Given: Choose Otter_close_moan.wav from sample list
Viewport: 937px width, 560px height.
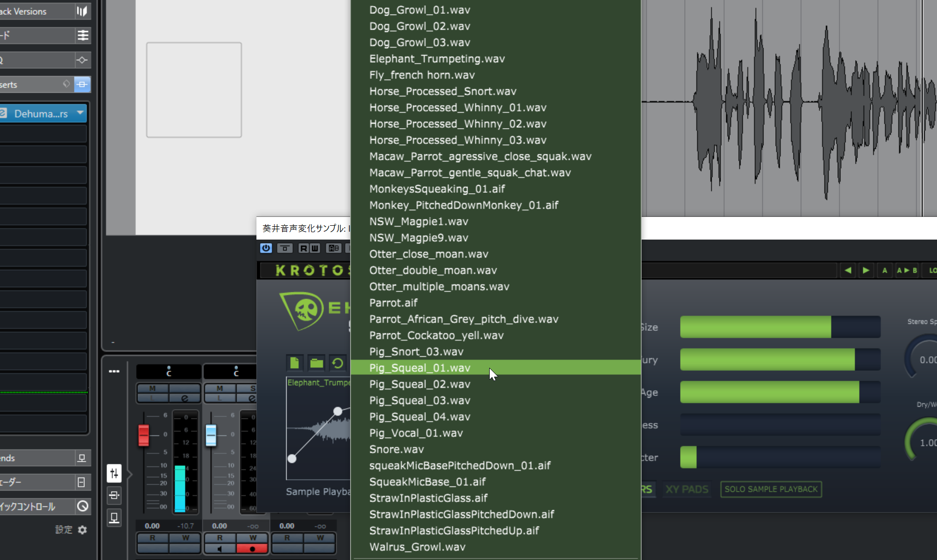Looking at the screenshot, I should tap(496, 254).
